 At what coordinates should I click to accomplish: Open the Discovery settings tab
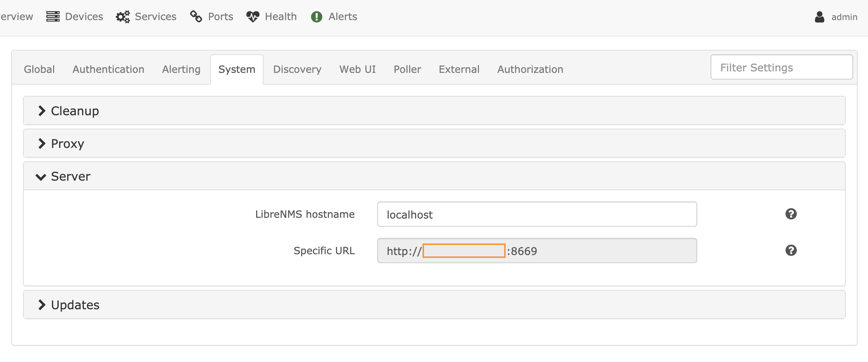click(297, 70)
